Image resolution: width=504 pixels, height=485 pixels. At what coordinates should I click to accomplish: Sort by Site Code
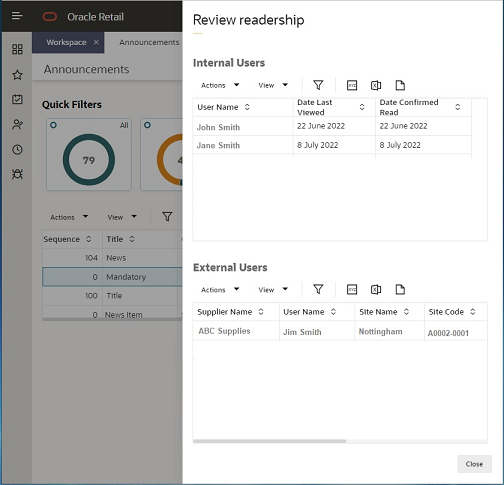[473, 312]
